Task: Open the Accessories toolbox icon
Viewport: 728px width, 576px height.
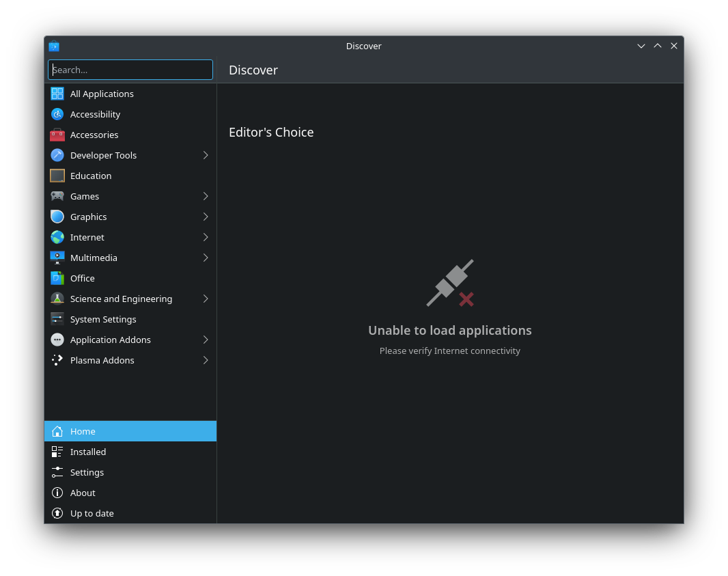Action: pos(57,135)
